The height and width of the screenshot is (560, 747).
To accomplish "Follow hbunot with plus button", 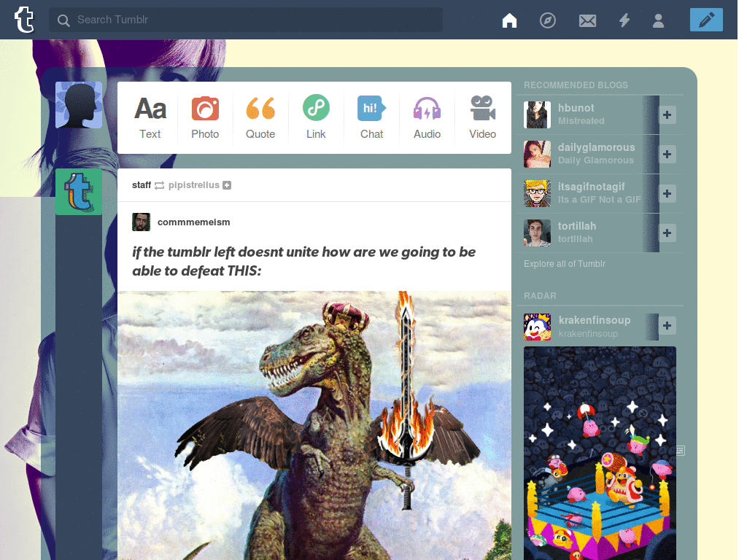I will [667, 114].
